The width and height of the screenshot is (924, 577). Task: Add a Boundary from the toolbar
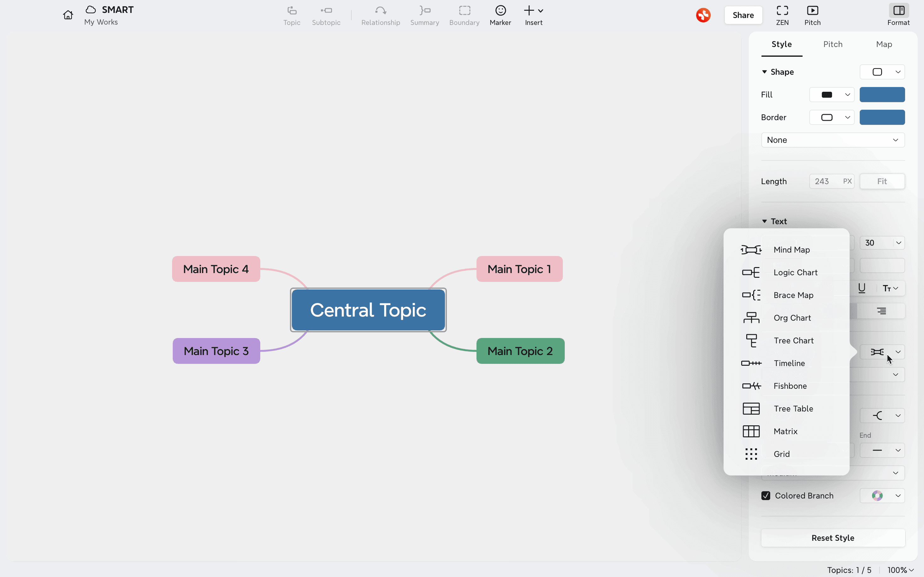(464, 16)
